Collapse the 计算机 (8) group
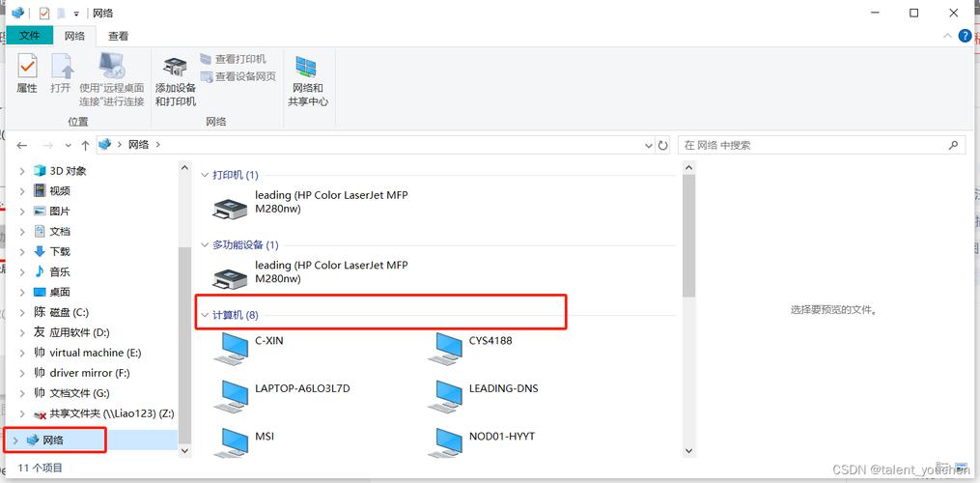The image size is (980, 483). 205,315
